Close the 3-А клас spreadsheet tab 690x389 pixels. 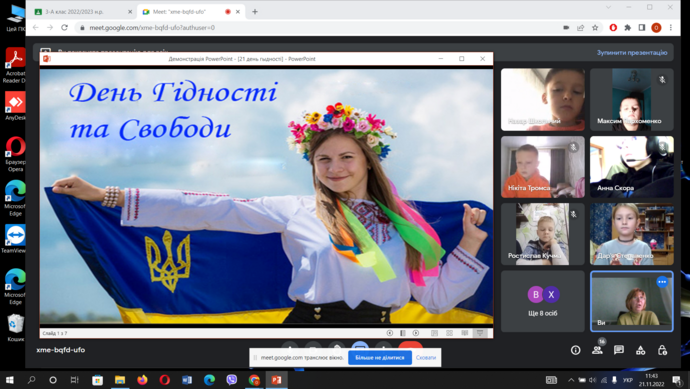(x=130, y=12)
